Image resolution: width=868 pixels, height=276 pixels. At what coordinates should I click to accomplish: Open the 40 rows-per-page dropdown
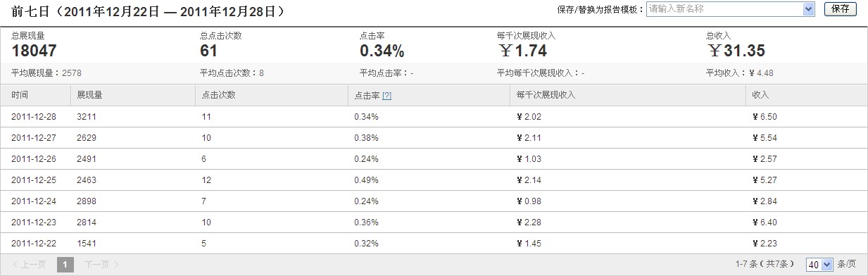[x=819, y=265]
